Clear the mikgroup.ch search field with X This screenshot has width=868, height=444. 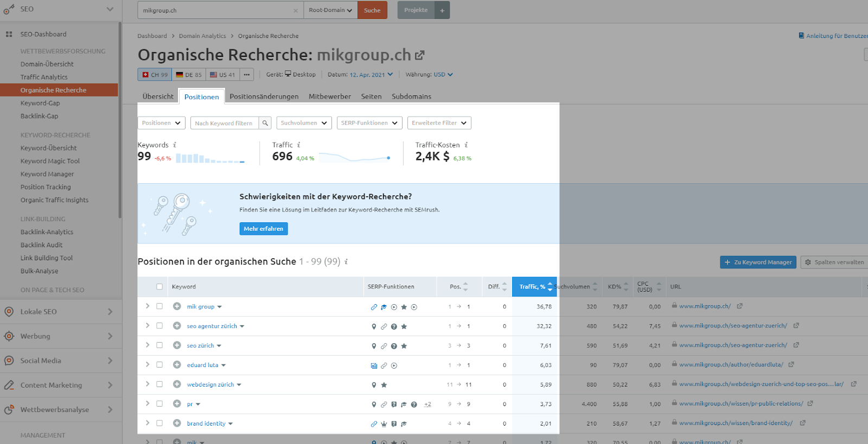[296, 11]
